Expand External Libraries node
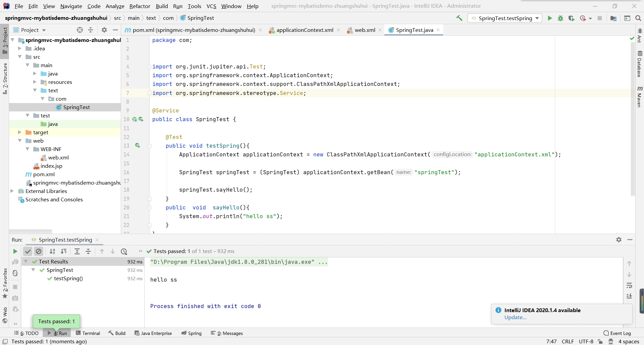 [12, 191]
